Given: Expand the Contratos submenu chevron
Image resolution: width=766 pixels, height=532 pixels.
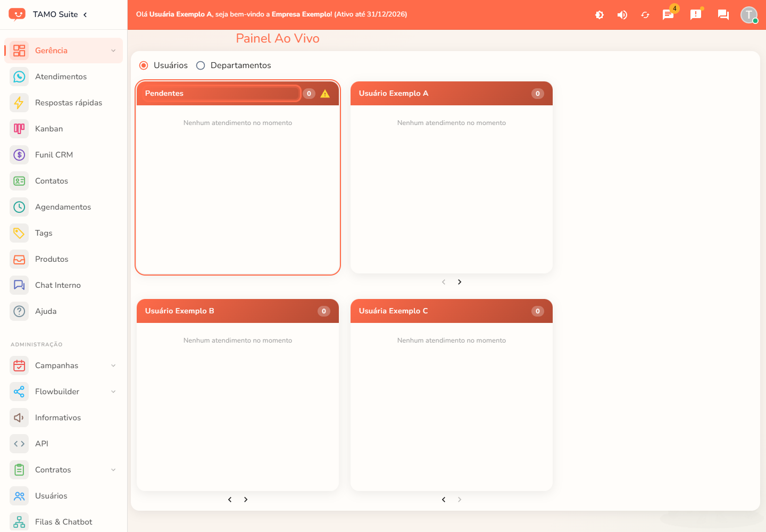Looking at the screenshot, I should pyautogui.click(x=113, y=470).
